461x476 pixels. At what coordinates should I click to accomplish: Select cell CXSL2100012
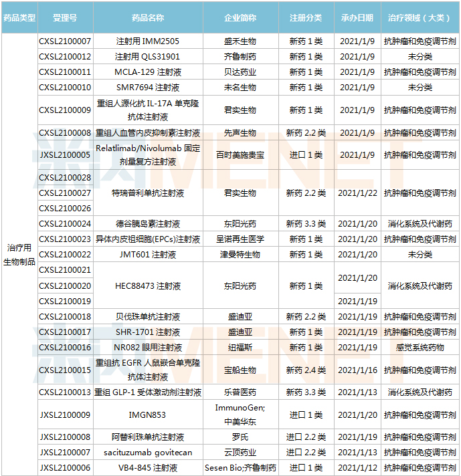point(66,56)
